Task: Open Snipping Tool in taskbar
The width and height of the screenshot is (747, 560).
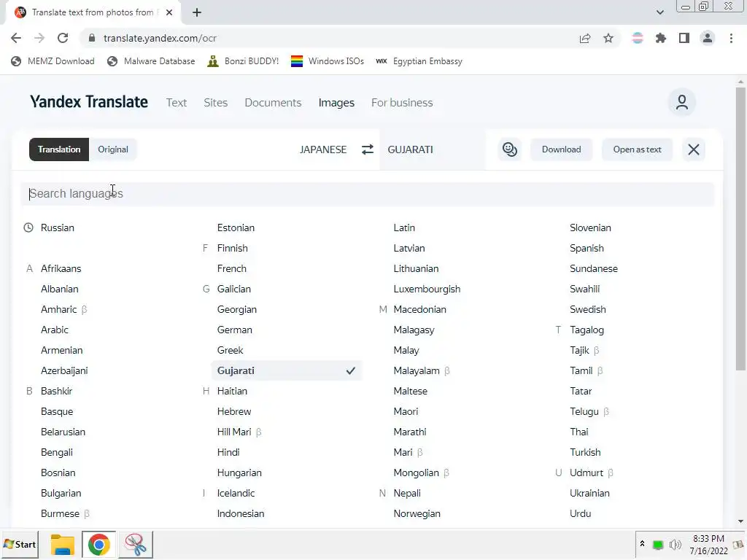Action: tap(136, 544)
